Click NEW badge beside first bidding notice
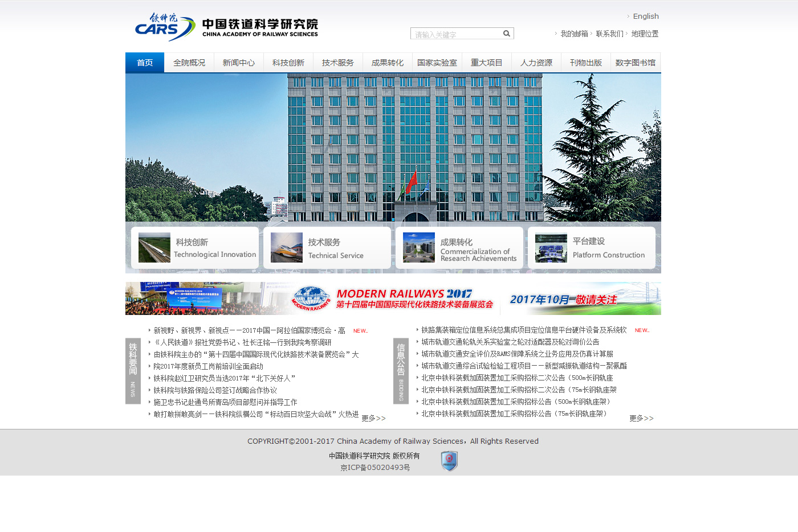Screen dimensions: 798x532 click(x=642, y=330)
